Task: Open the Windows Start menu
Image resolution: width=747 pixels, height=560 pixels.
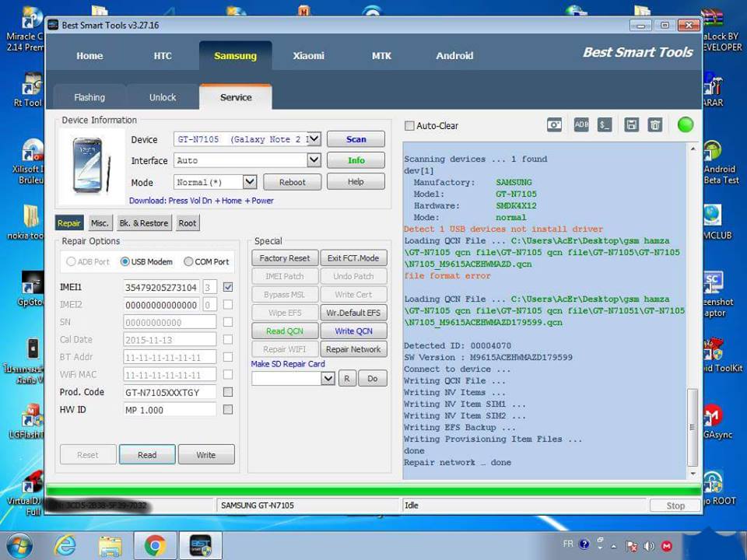Action: coord(18,546)
